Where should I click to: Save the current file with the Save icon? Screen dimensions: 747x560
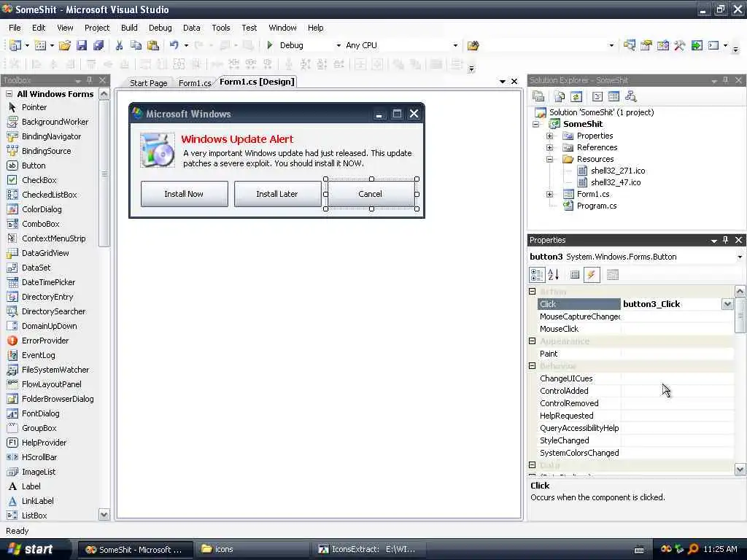click(82, 45)
